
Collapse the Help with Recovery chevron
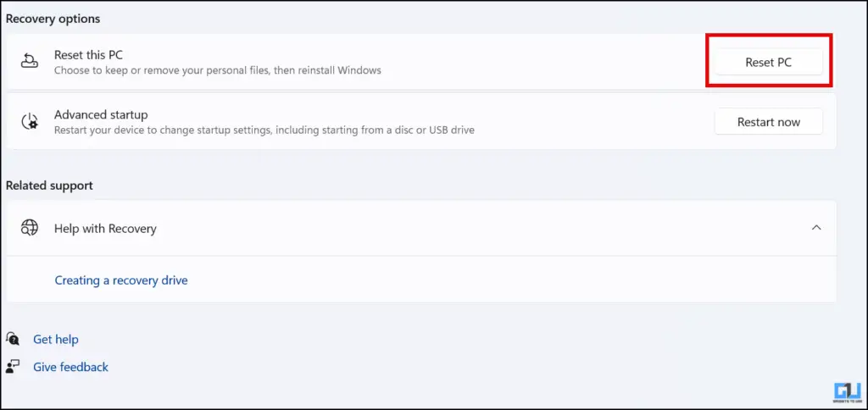816,227
